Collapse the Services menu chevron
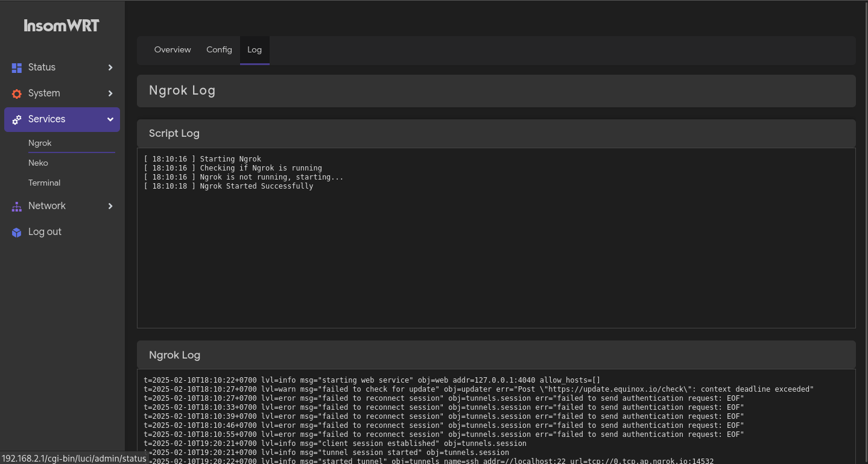The width and height of the screenshot is (868, 464). click(110, 119)
